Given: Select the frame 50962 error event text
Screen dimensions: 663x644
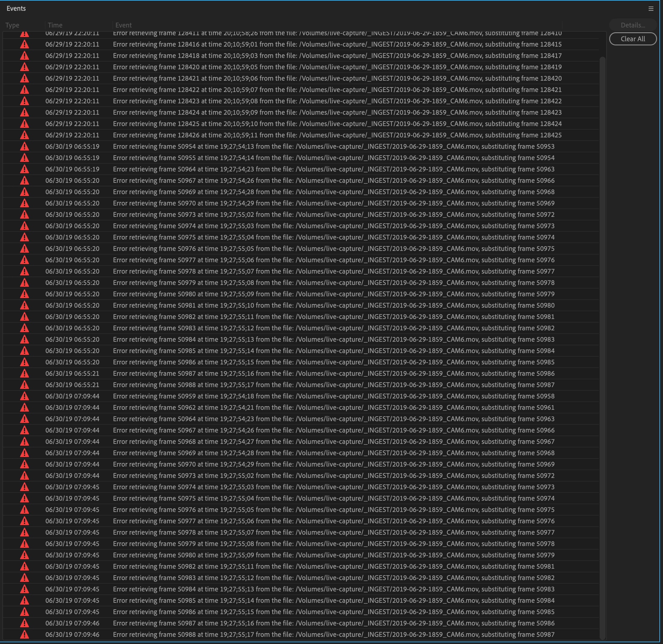Looking at the screenshot, I should (x=333, y=407).
